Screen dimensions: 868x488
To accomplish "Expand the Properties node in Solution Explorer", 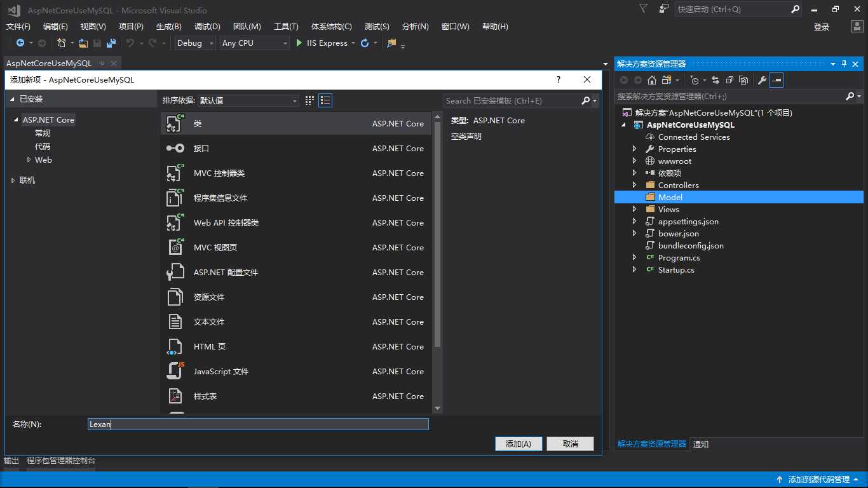I will [634, 149].
